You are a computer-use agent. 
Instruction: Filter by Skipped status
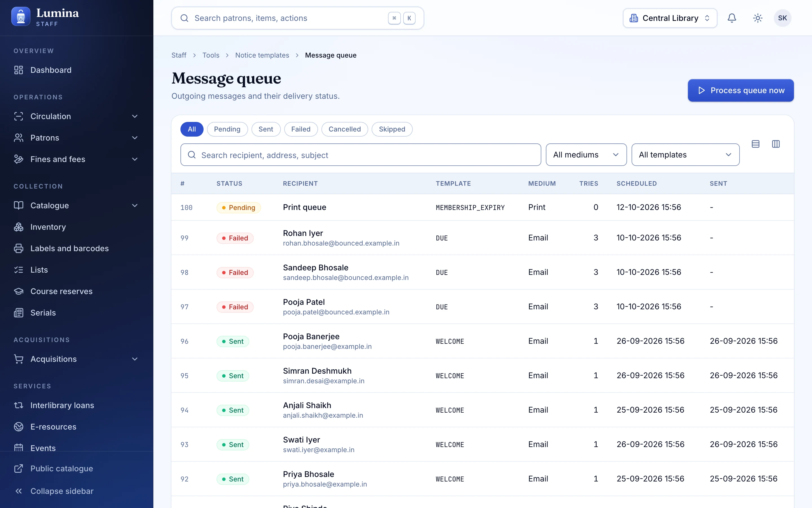[392, 129]
